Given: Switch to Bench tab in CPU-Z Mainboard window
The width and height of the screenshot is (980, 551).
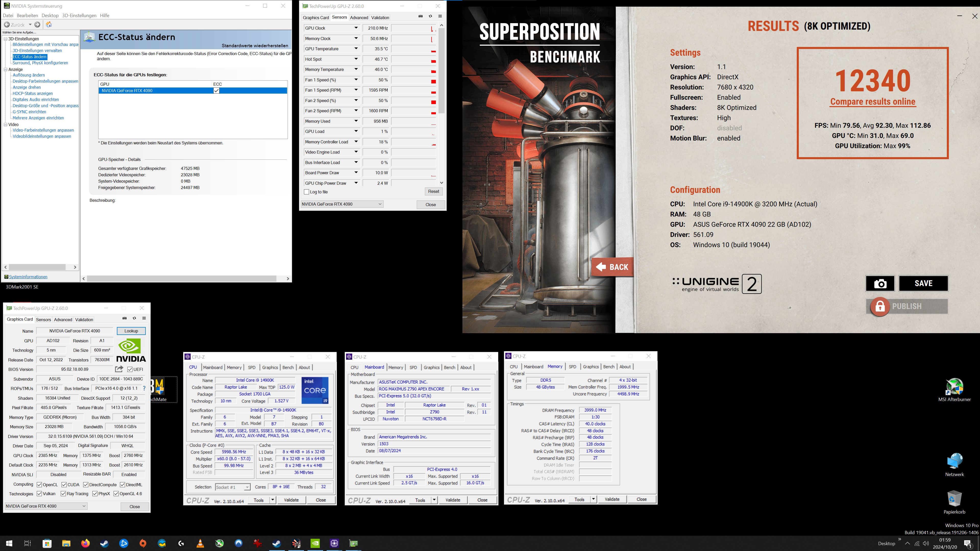Looking at the screenshot, I should [449, 367].
